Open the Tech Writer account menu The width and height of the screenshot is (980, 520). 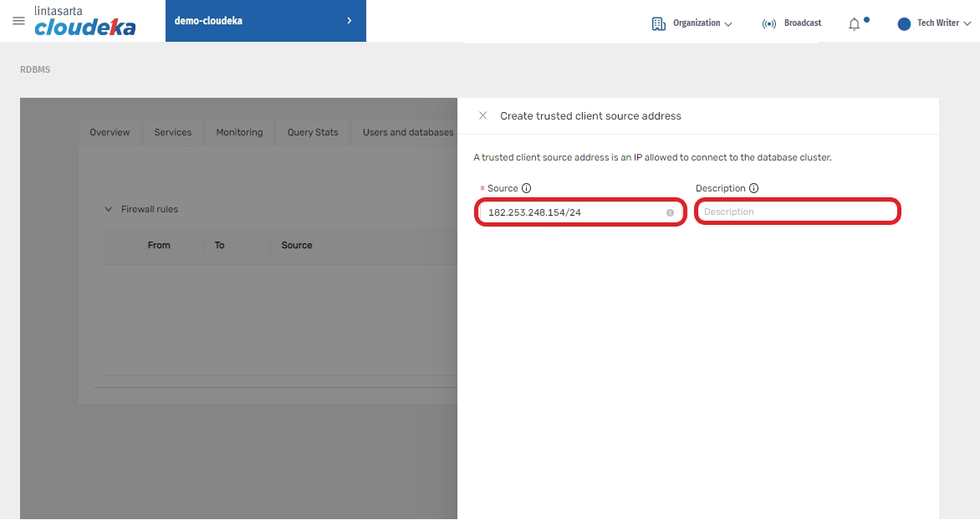tap(934, 23)
